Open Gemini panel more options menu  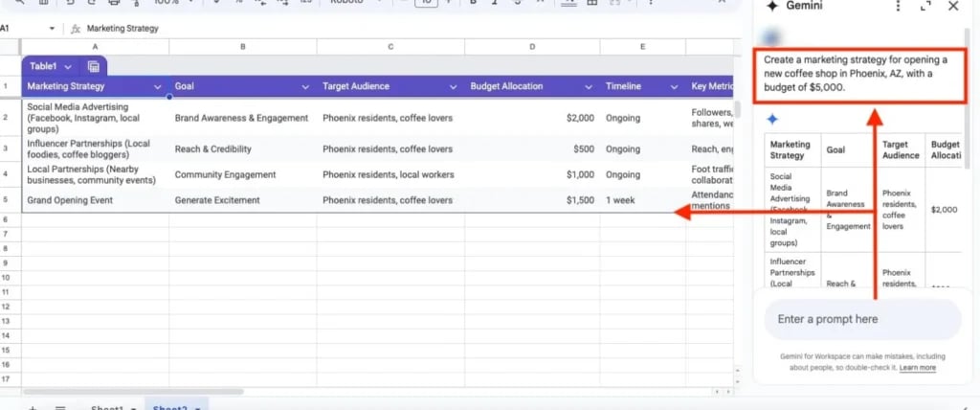coord(898,7)
